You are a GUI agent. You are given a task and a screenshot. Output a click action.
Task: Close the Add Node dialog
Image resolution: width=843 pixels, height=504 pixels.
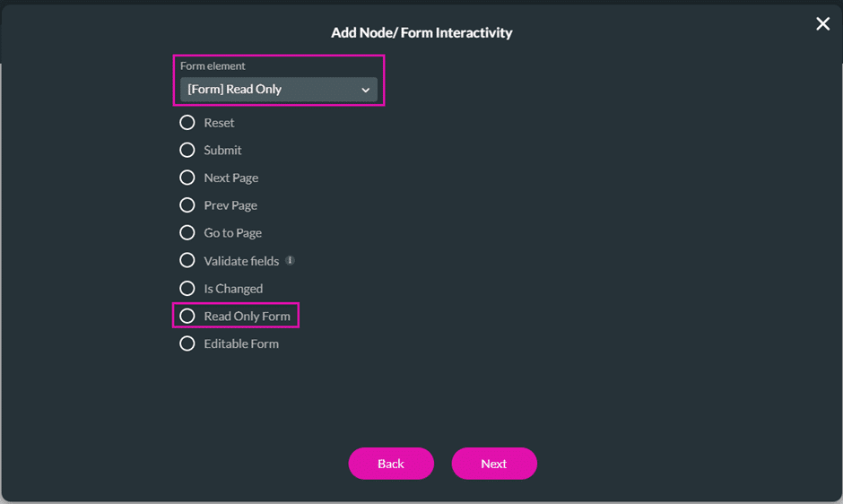tap(822, 24)
